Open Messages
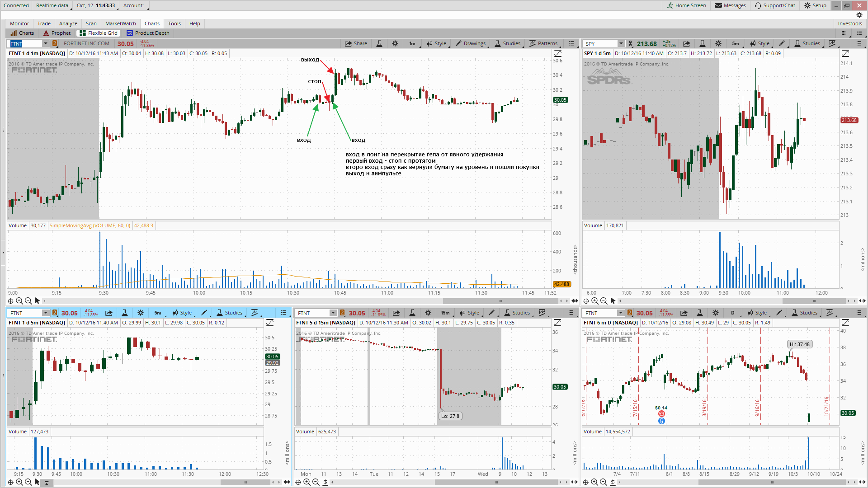The image size is (868, 488). [x=731, y=5]
